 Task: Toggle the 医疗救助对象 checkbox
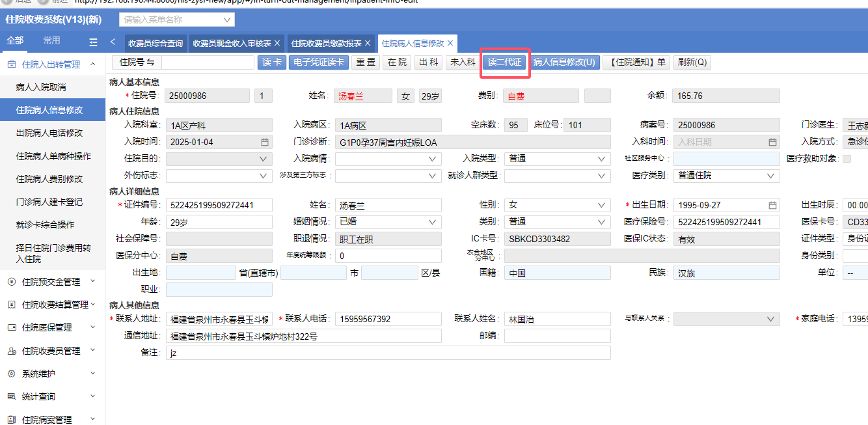[x=847, y=159]
